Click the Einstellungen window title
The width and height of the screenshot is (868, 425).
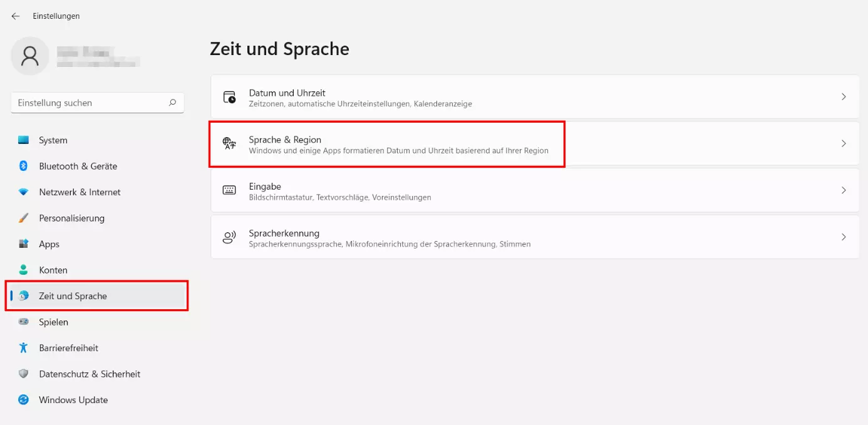56,16
